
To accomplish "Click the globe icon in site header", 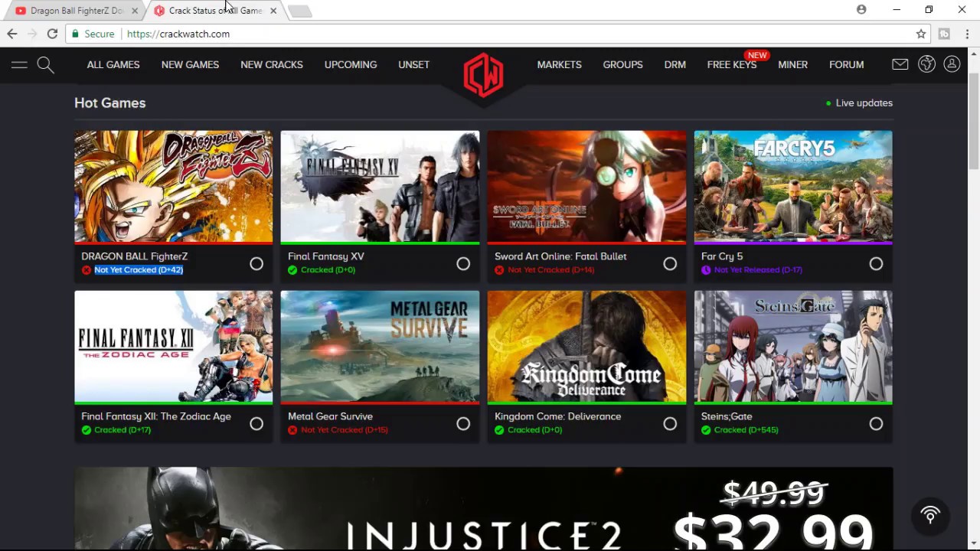I will 926,64.
